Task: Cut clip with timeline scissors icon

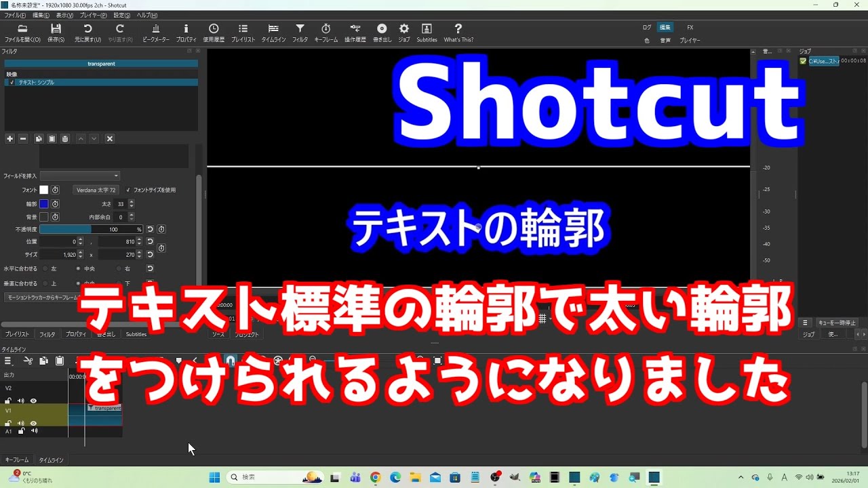Action: point(28,361)
